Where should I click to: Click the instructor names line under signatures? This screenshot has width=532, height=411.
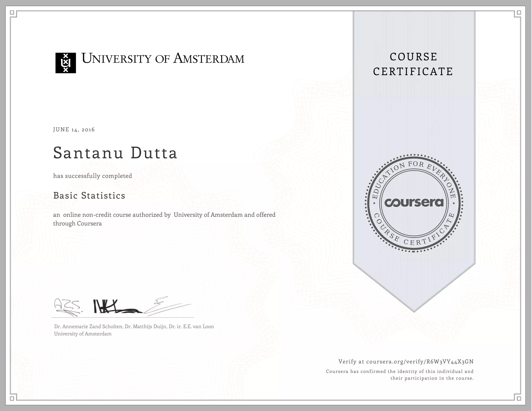[134, 327]
